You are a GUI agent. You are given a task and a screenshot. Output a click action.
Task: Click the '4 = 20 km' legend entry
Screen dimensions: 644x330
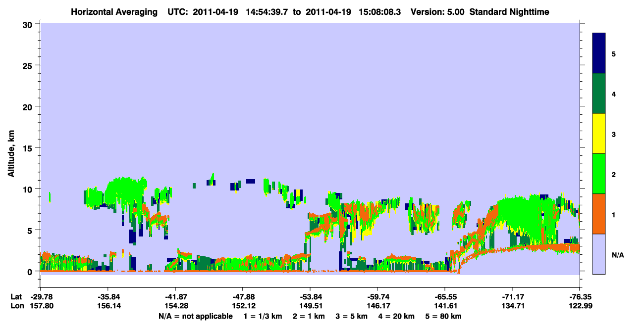(397, 316)
